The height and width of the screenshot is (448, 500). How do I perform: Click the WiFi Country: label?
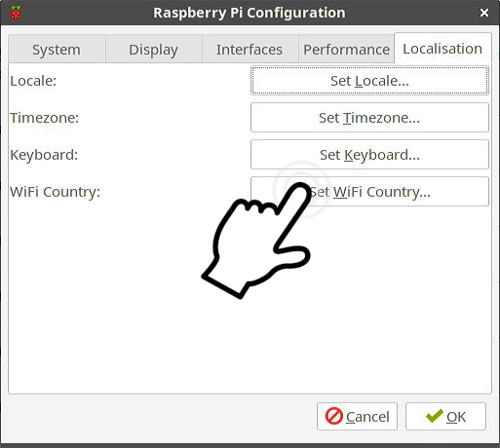click(x=56, y=192)
